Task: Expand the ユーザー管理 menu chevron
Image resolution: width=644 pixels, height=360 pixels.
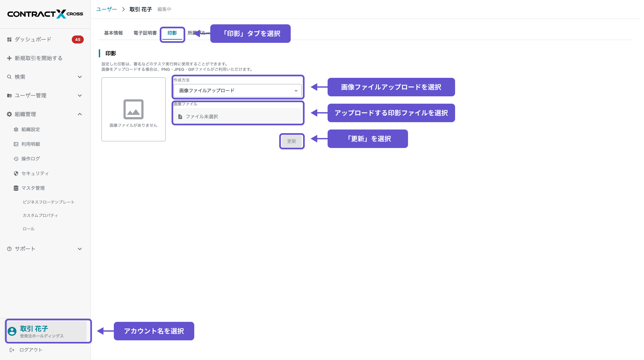Action: pyautogui.click(x=80, y=95)
